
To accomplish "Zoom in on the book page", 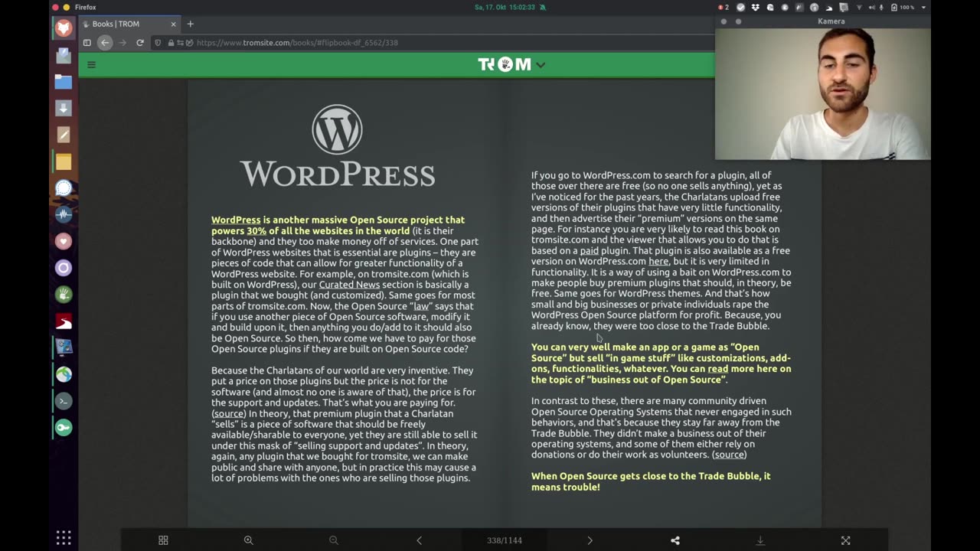I will (x=248, y=540).
